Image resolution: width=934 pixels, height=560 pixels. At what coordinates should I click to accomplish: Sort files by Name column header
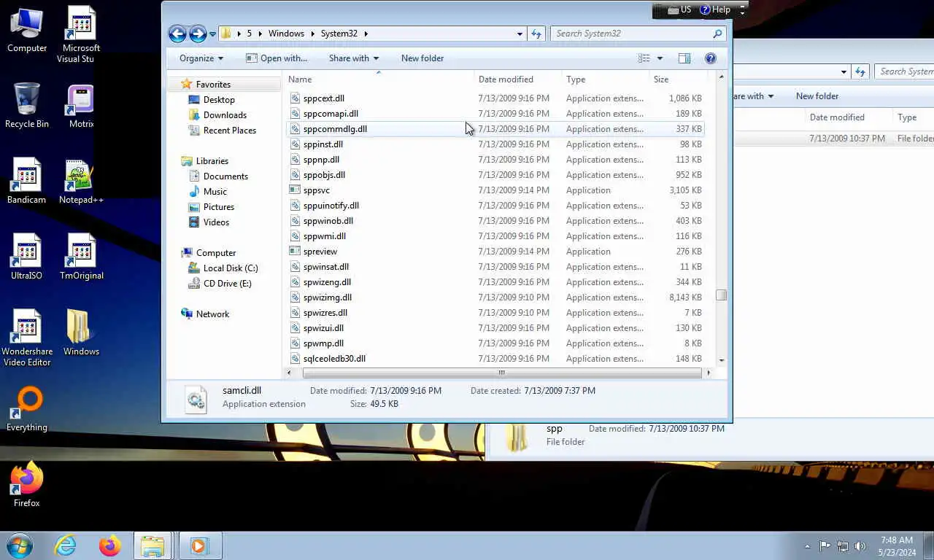[379, 79]
